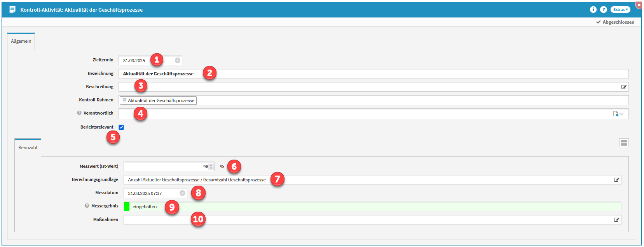Screen dimensions: 644x247
Task: Open Messergebnis help icon
Action: [87, 206]
